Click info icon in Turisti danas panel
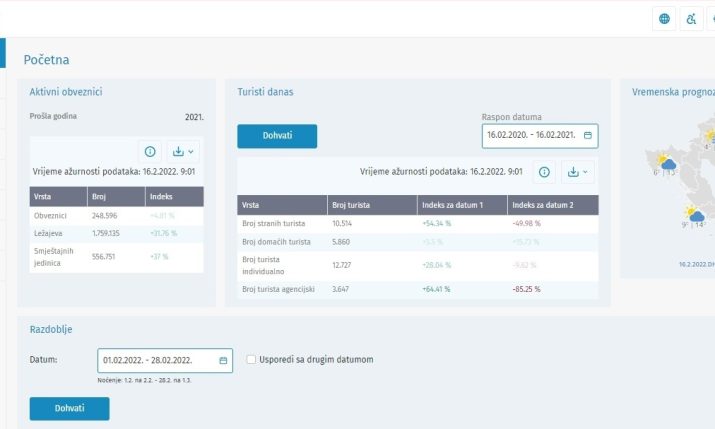The image size is (715, 429). 544,172
